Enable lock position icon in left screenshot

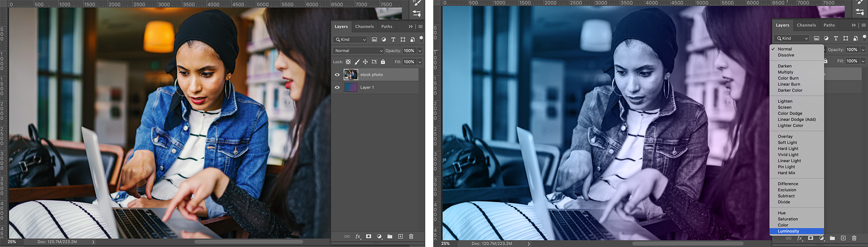[365, 62]
